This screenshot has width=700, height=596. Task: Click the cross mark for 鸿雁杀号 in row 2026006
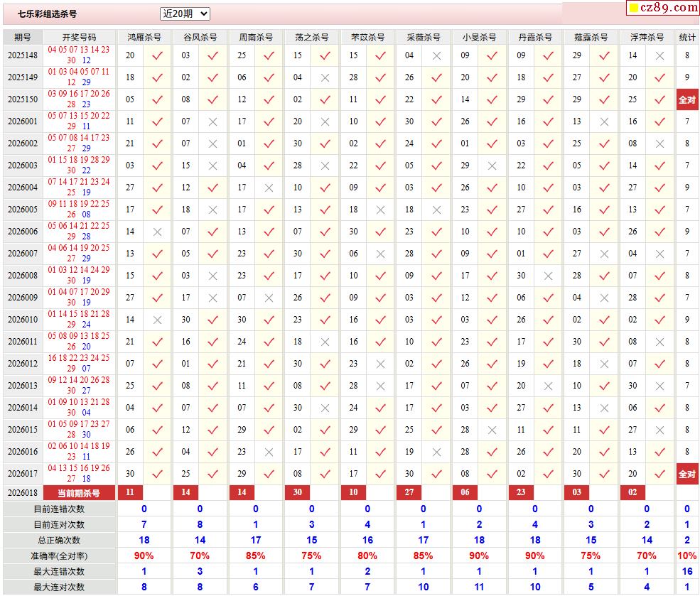[157, 232]
